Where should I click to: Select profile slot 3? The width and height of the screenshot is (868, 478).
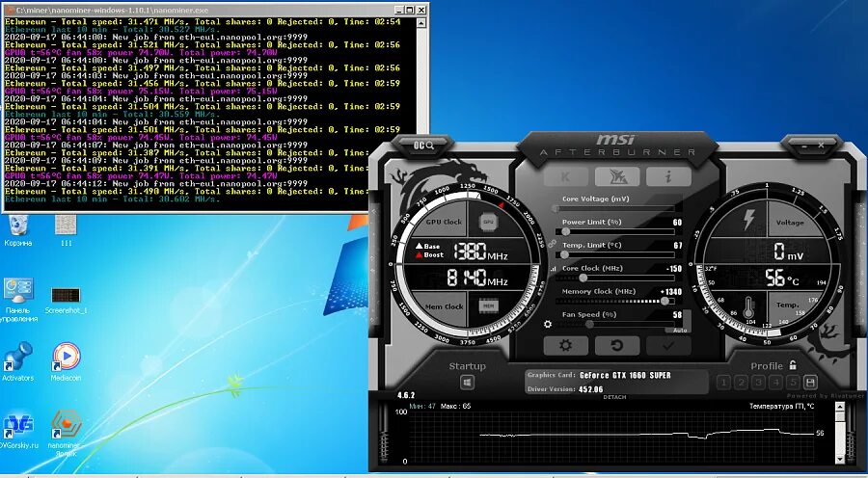click(x=758, y=383)
